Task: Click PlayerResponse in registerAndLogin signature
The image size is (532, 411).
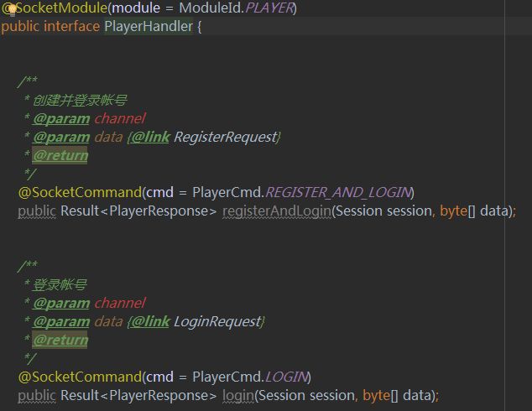Action: (x=159, y=211)
